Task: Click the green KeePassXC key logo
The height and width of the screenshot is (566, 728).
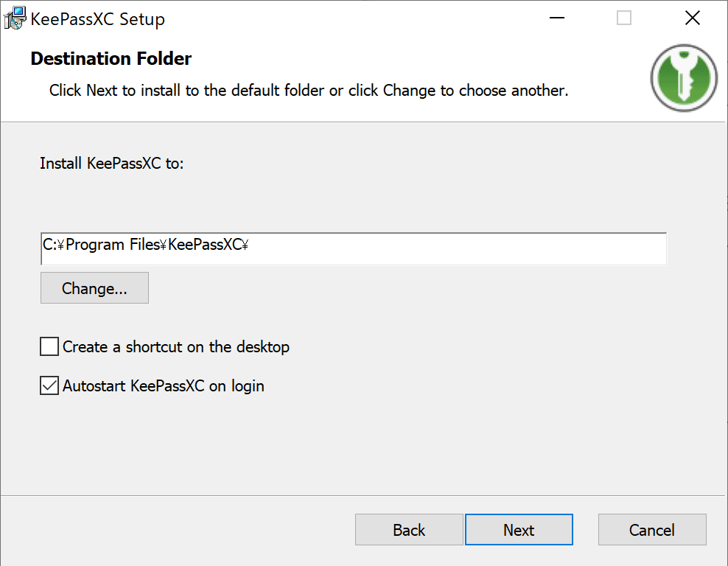Action: 684,77
